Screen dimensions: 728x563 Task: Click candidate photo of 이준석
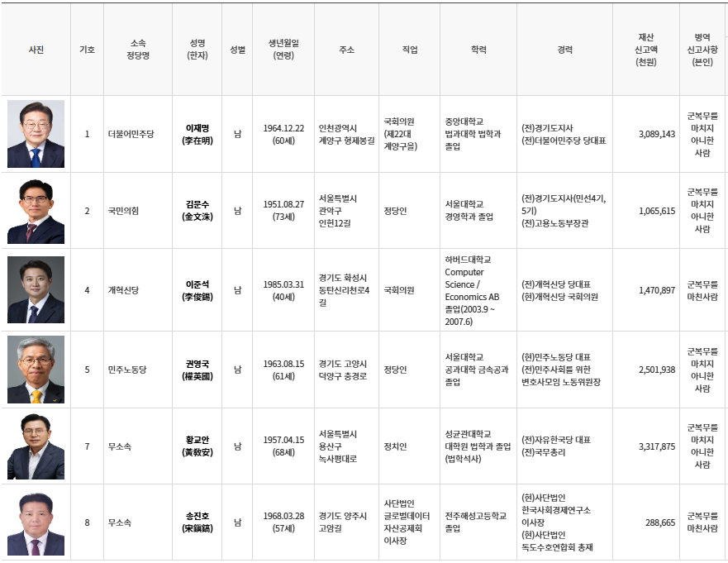pos(36,290)
